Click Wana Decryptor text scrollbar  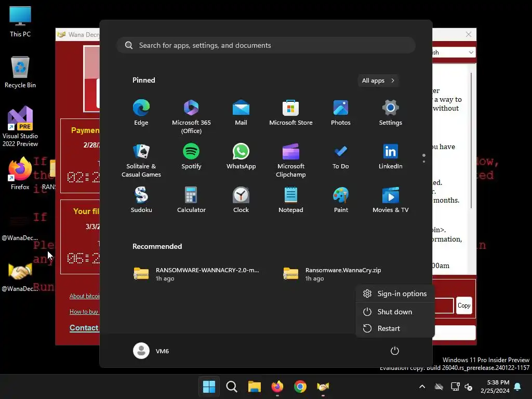point(471,140)
